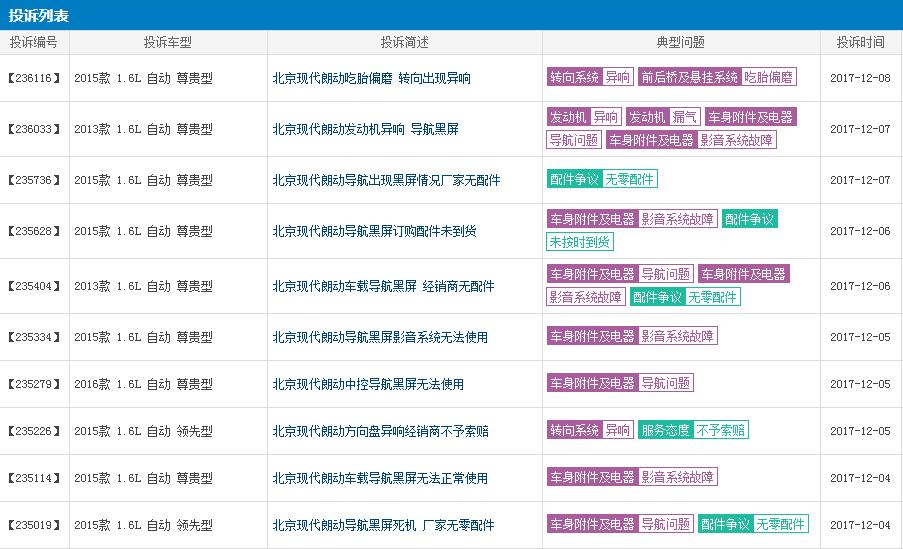This screenshot has width=903, height=549.
Task: Click 影音系统故障 tag in row 235628
Action: click(678, 219)
